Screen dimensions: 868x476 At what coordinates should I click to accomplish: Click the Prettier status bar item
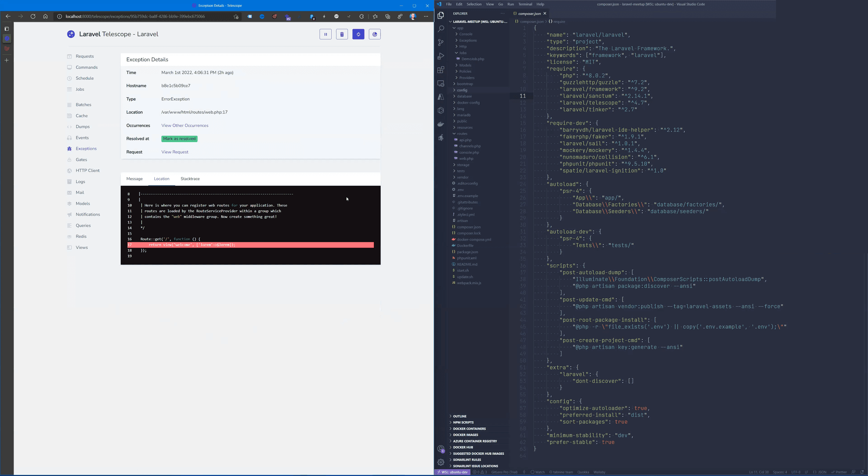[x=839, y=472]
